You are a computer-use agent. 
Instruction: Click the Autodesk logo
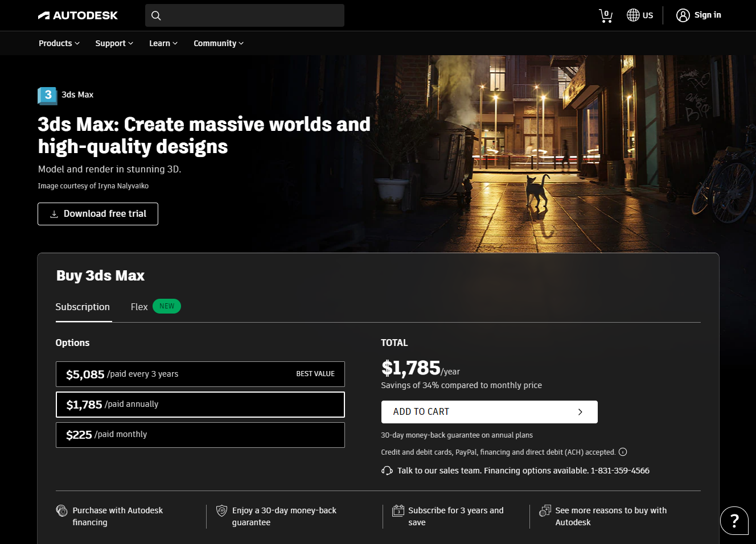click(78, 15)
